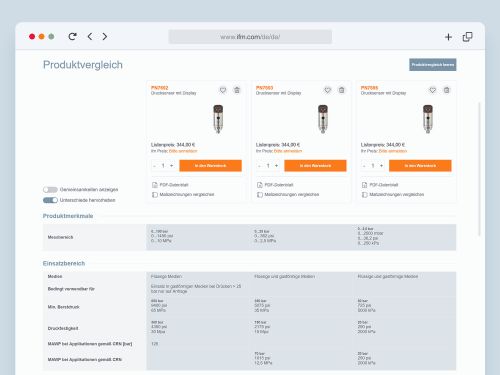Click the third product's Maßzeichnungen vergleichen icon
Viewport: 500px width, 375px height.
[x=364, y=194]
